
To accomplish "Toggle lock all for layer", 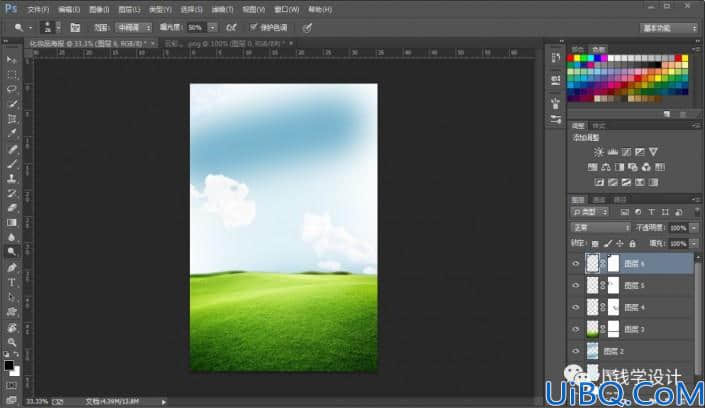I will (x=633, y=244).
